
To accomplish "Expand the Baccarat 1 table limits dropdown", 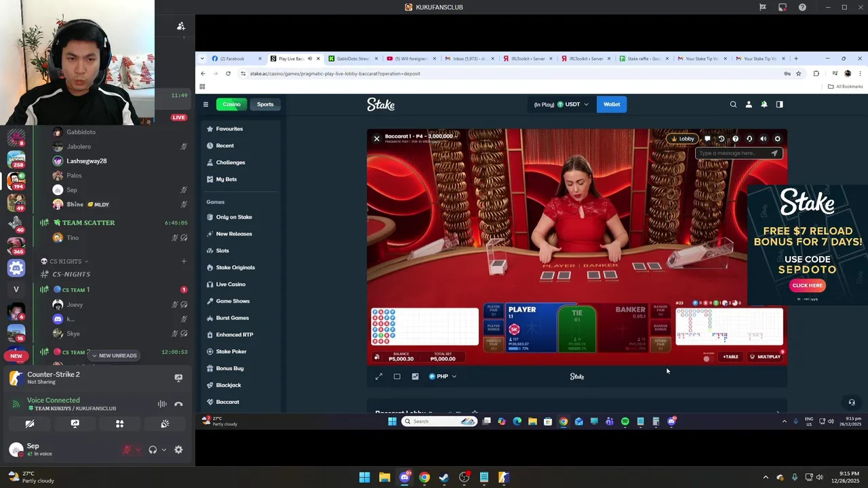I will click(x=456, y=136).
